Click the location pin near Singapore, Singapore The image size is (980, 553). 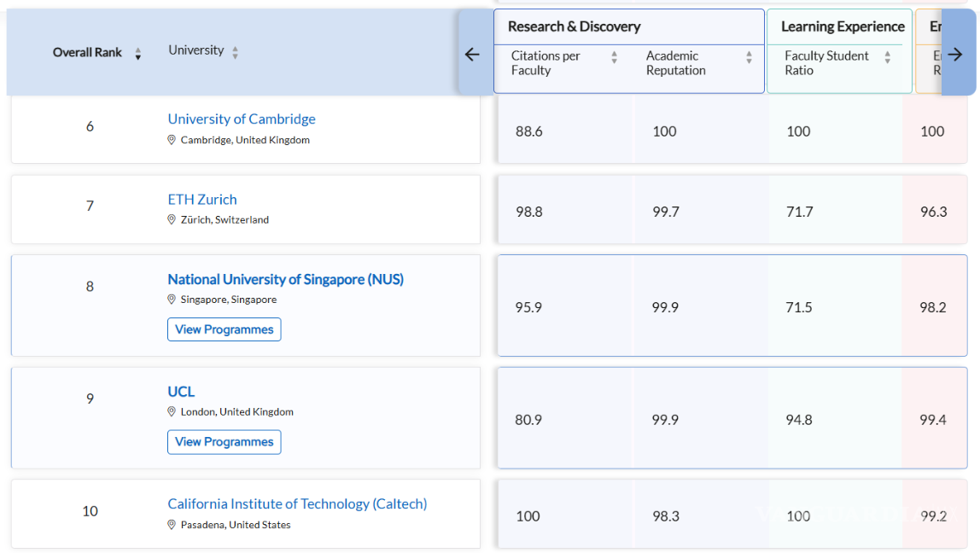[x=172, y=300]
